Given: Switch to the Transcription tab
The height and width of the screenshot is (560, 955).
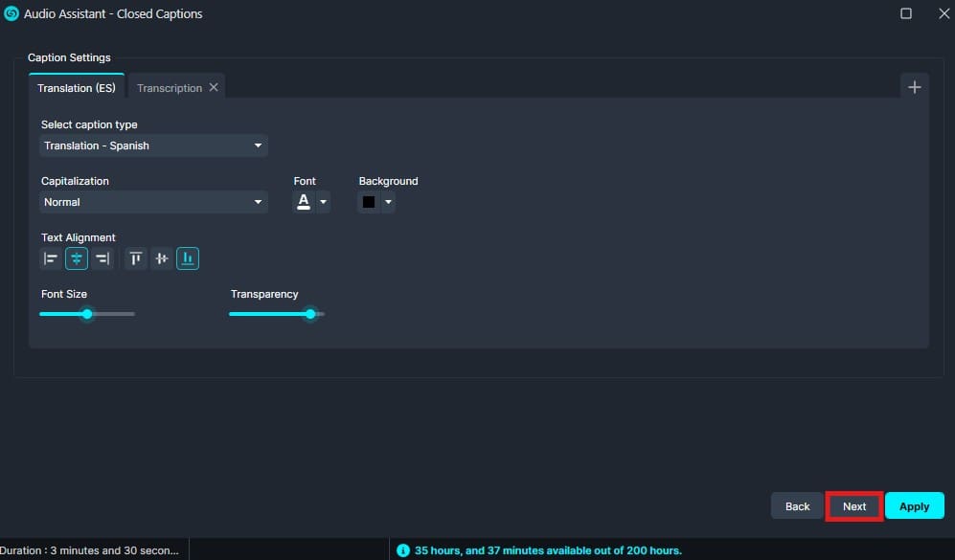Looking at the screenshot, I should tap(169, 88).
